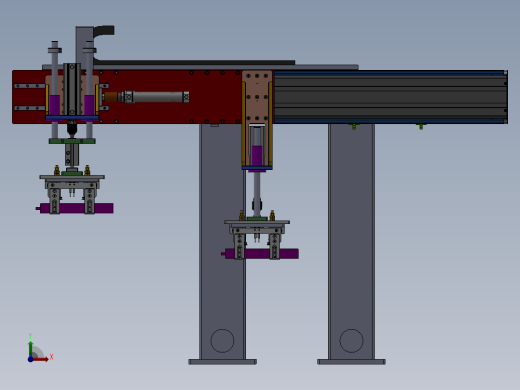Select the circular hole in the left support column
The image size is (520, 390).
pyautogui.click(x=222, y=341)
